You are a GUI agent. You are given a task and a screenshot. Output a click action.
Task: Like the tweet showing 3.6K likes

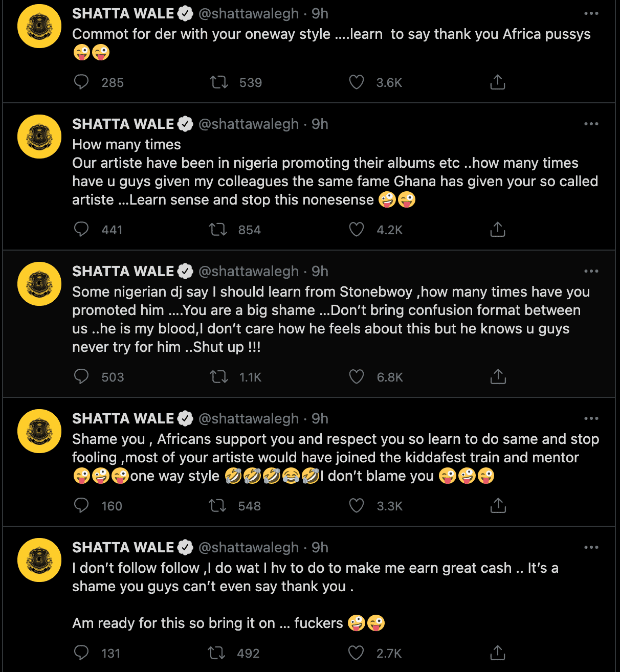point(357,82)
